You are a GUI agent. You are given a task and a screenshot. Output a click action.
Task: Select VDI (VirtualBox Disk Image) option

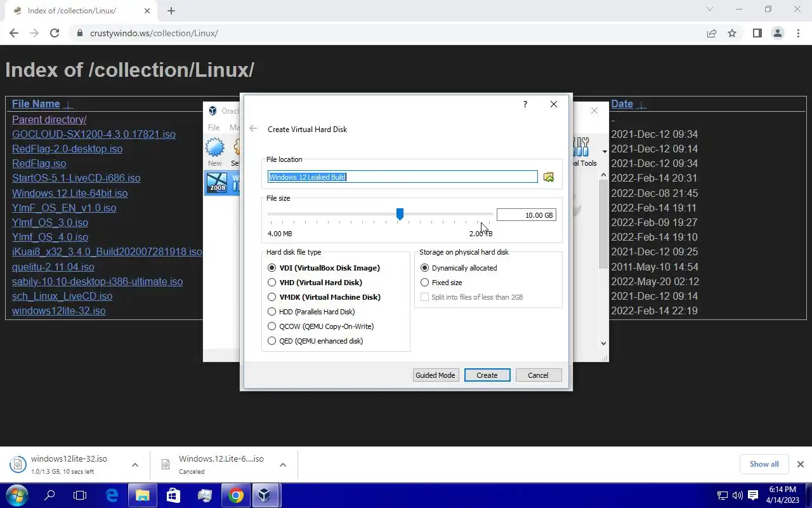tap(324, 268)
